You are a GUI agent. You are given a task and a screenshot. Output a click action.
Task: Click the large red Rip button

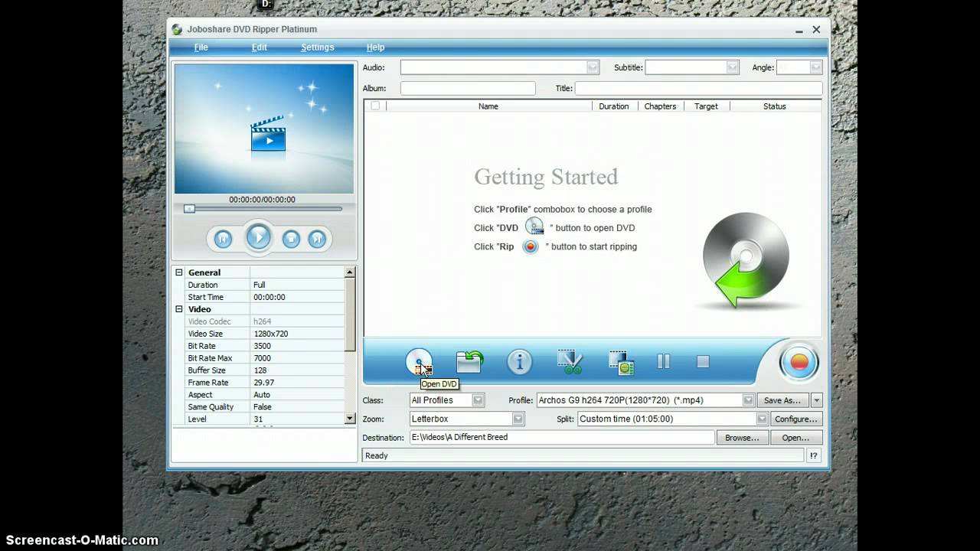click(799, 362)
